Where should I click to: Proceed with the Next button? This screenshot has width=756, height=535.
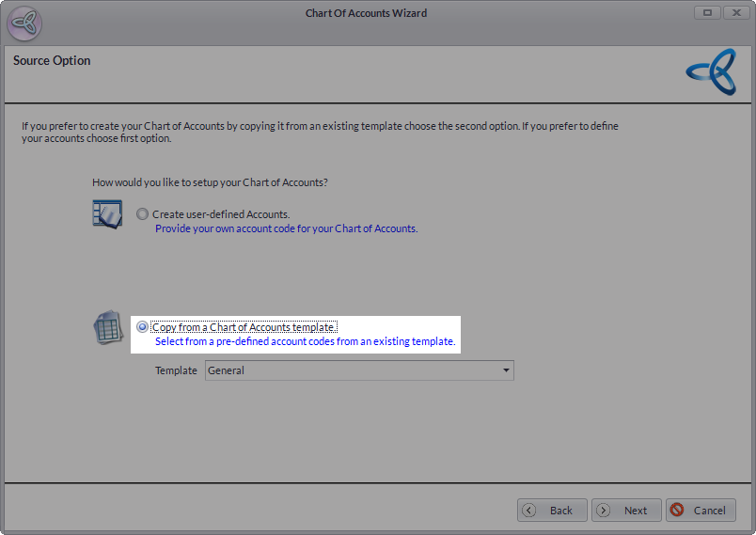(626, 511)
